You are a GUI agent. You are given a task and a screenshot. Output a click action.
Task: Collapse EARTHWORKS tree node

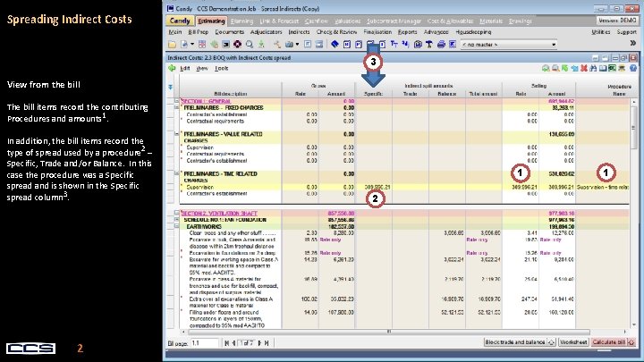(176, 226)
